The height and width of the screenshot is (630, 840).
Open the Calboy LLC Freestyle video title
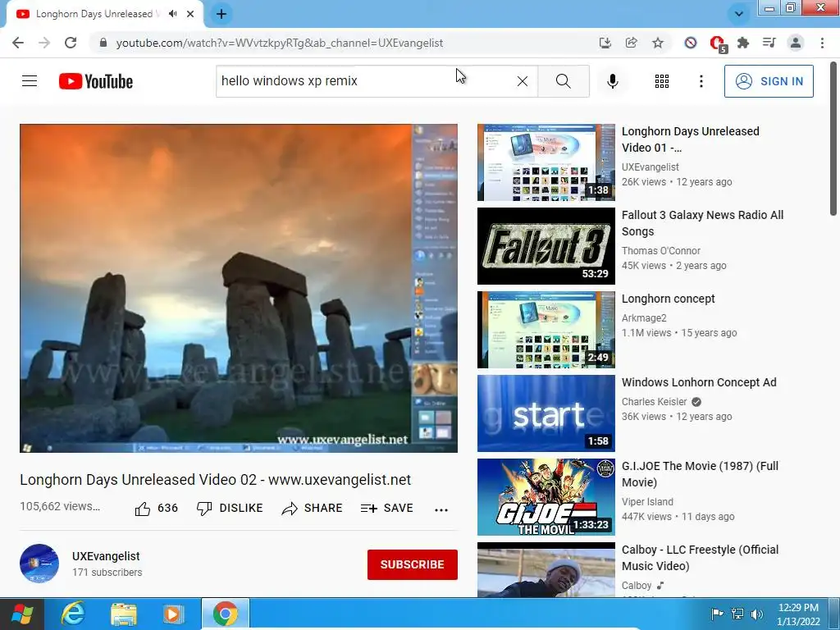[x=701, y=558]
